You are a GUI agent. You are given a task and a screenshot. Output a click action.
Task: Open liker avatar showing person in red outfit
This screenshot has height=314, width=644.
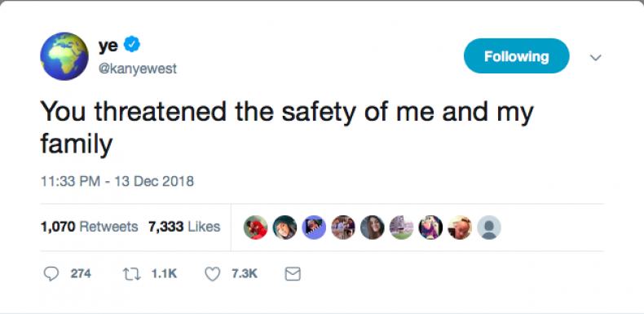click(x=255, y=228)
